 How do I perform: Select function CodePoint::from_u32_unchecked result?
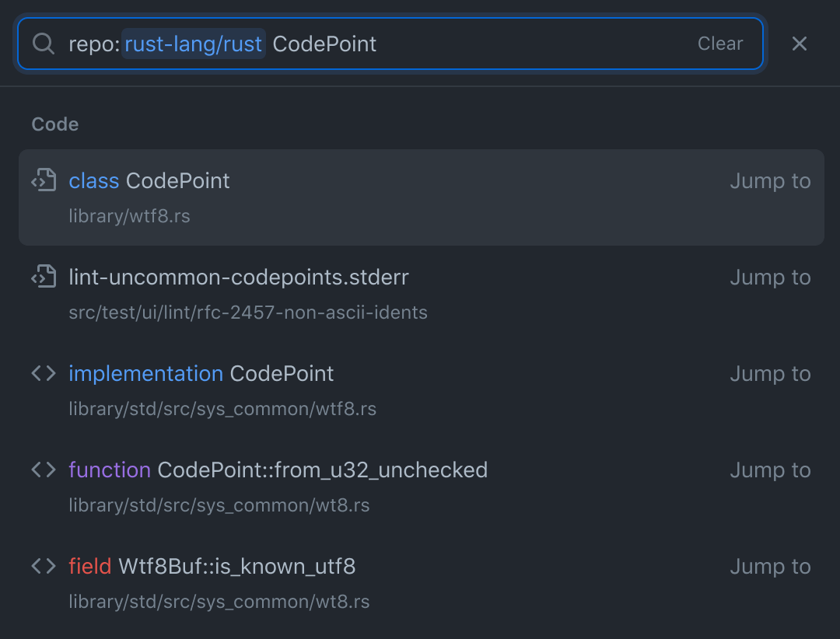point(278,470)
